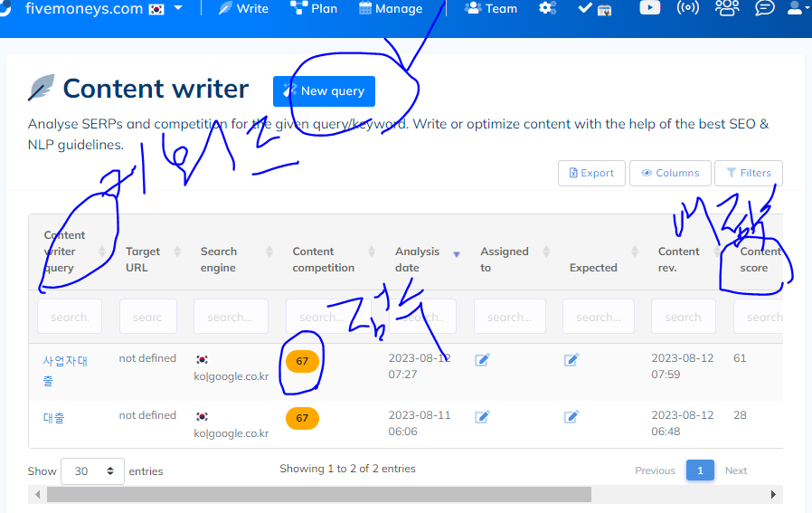Image resolution: width=812 pixels, height=513 pixels.
Task: Open the Team menu
Action: (x=491, y=8)
